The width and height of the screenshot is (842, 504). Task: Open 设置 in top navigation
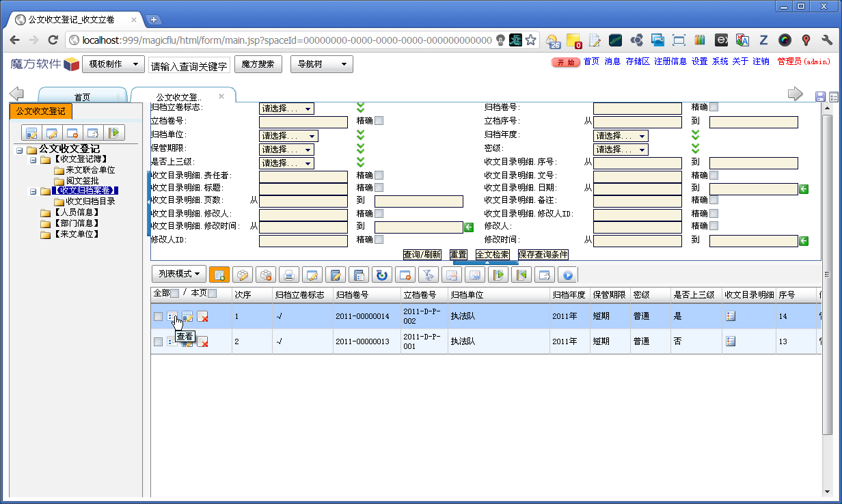tap(699, 61)
